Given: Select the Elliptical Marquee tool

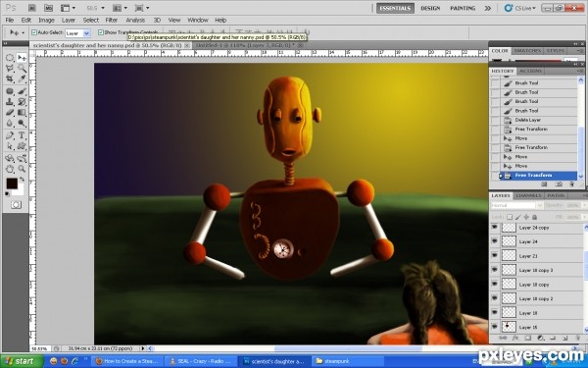Looking at the screenshot, I should 10,58.
